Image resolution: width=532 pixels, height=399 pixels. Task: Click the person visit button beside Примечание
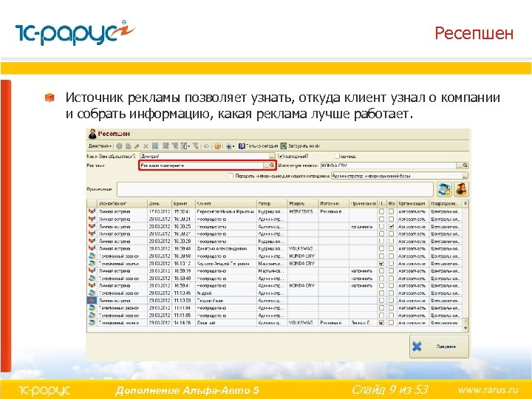tap(461, 189)
